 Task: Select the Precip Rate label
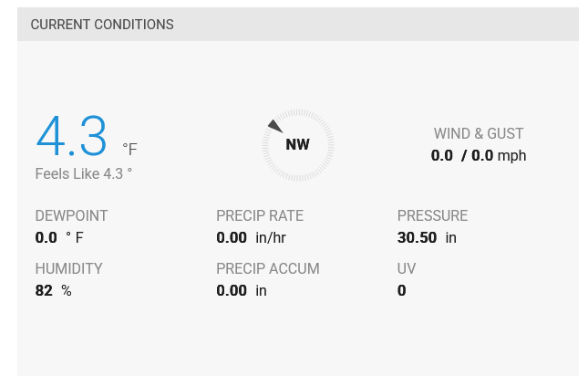coord(260,216)
